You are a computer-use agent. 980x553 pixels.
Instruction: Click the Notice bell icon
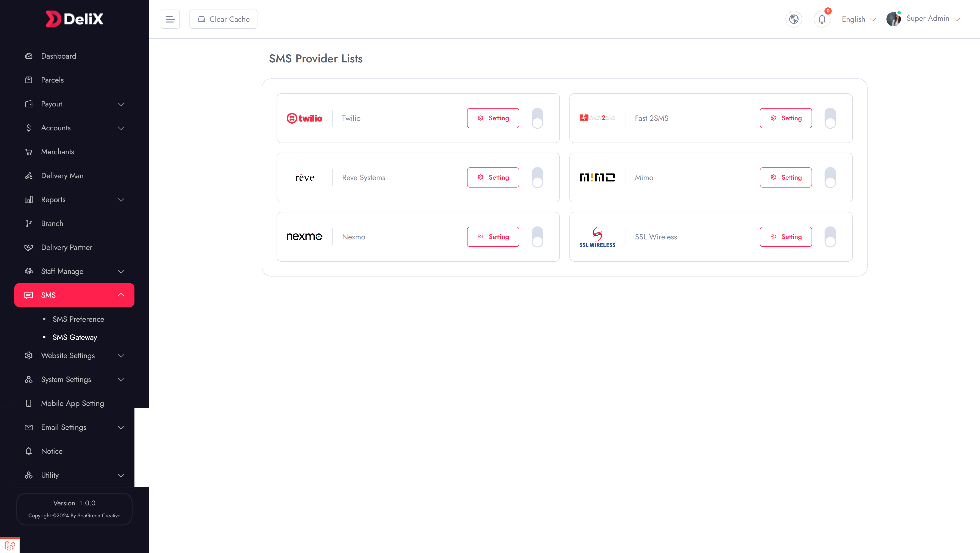[x=28, y=451]
